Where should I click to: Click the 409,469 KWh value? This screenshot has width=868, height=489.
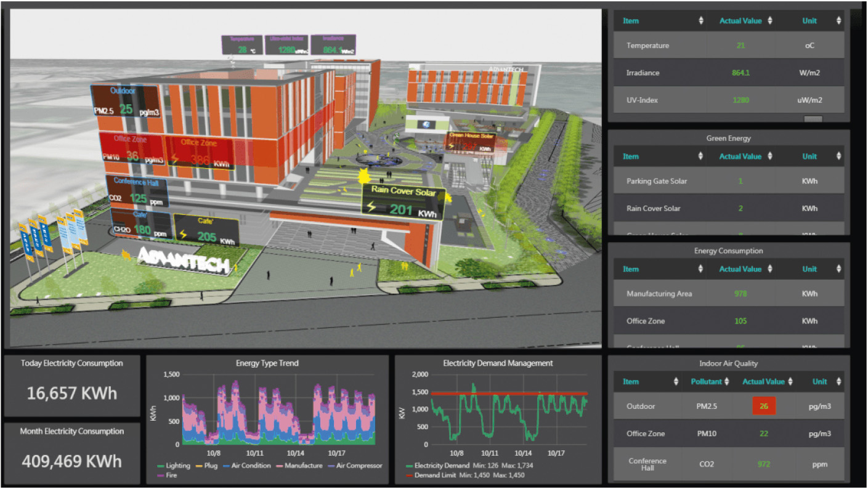point(72,461)
